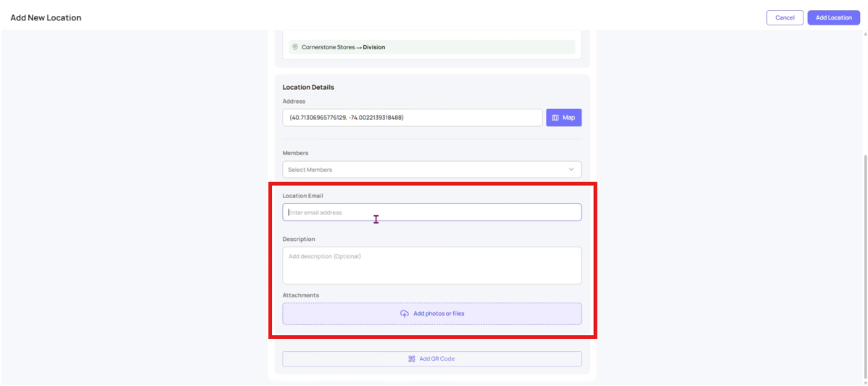Click the QR code icon

click(412, 359)
